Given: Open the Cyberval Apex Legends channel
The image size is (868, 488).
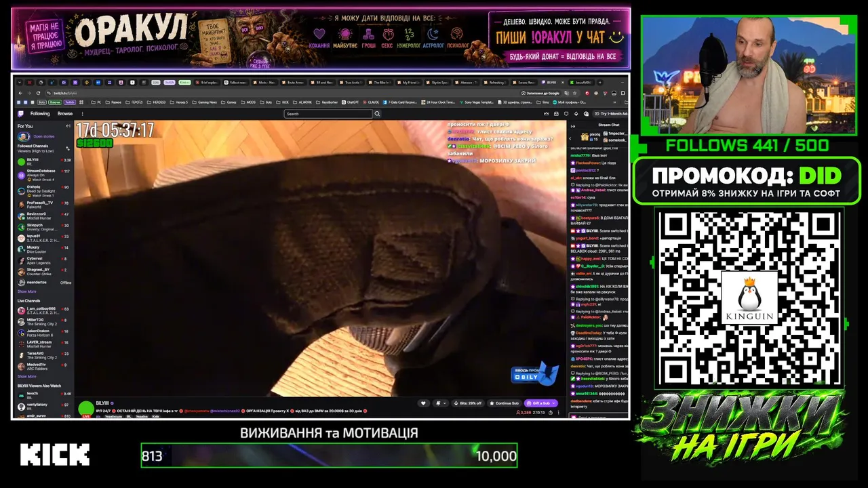Looking at the screenshot, I should [44, 260].
